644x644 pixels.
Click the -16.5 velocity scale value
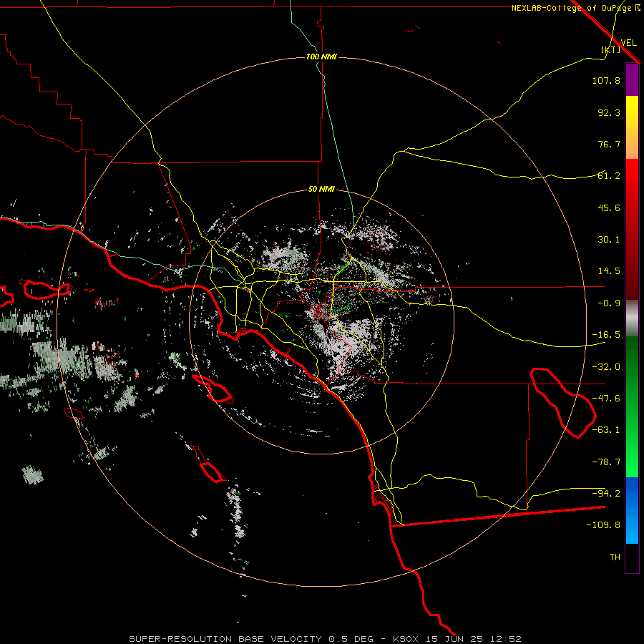click(606, 335)
